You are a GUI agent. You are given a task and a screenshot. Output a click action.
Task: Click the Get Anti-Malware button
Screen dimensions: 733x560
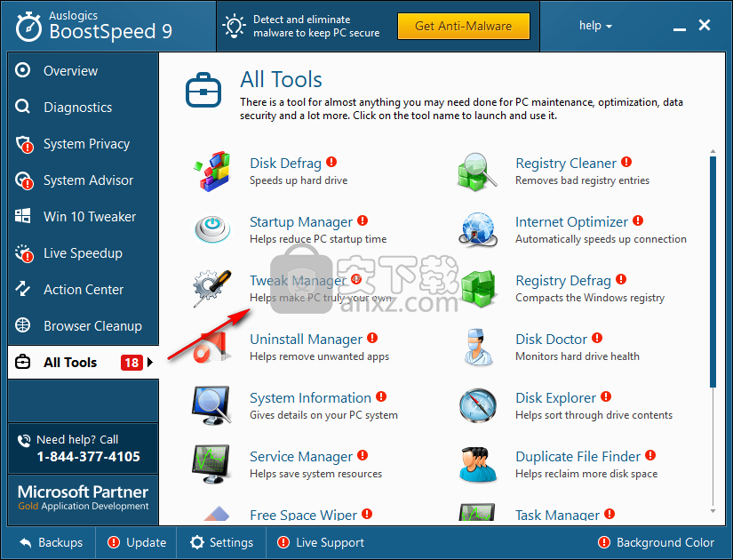[x=463, y=26]
